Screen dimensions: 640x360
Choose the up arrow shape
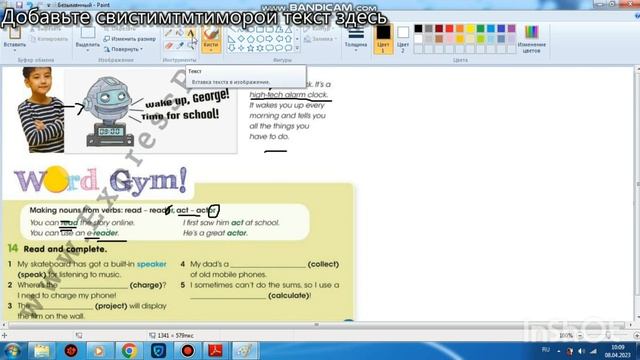pyautogui.click(x=289, y=39)
